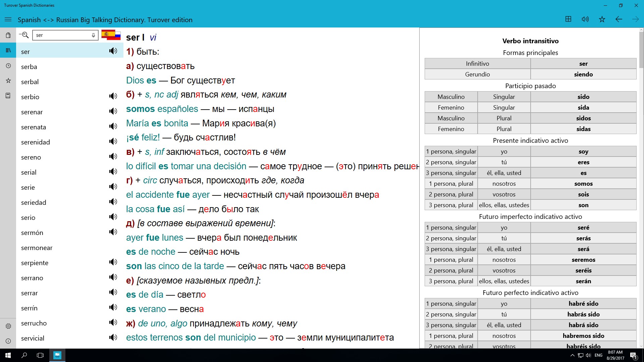This screenshot has height=362, width=644.
Task: Click the book icon in left sidebar
Action: (x=8, y=96)
